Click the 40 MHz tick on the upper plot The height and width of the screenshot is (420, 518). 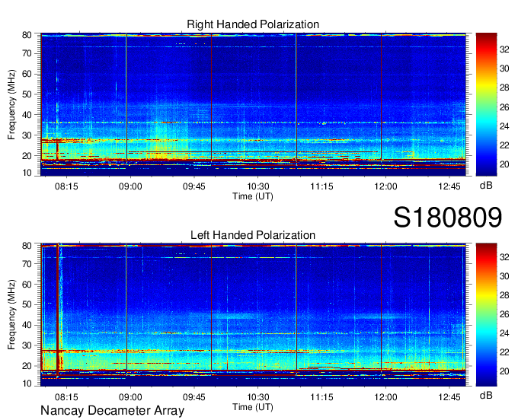click(x=27, y=115)
